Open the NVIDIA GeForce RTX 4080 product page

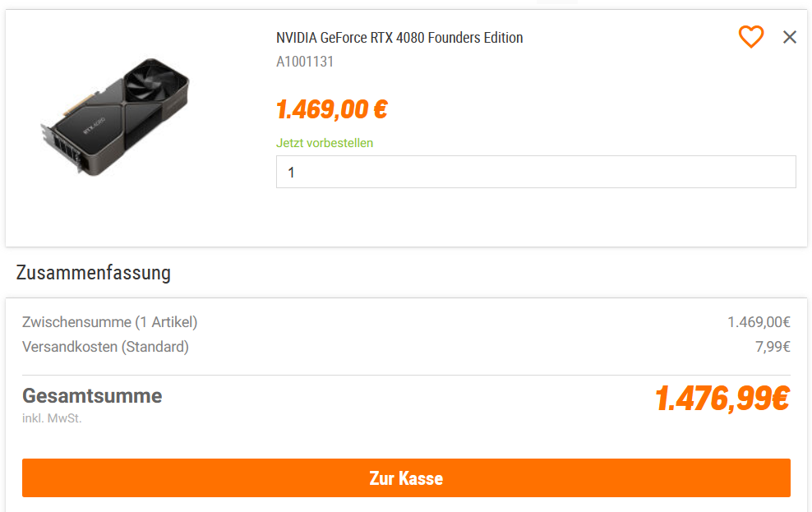(x=399, y=37)
